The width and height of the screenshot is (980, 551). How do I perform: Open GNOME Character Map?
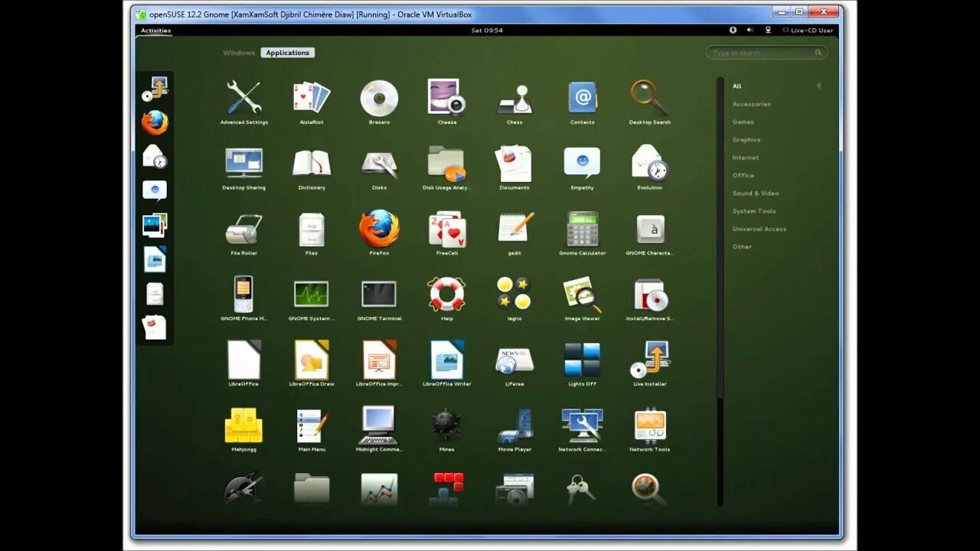pyautogui.click(x=650, y=233)
